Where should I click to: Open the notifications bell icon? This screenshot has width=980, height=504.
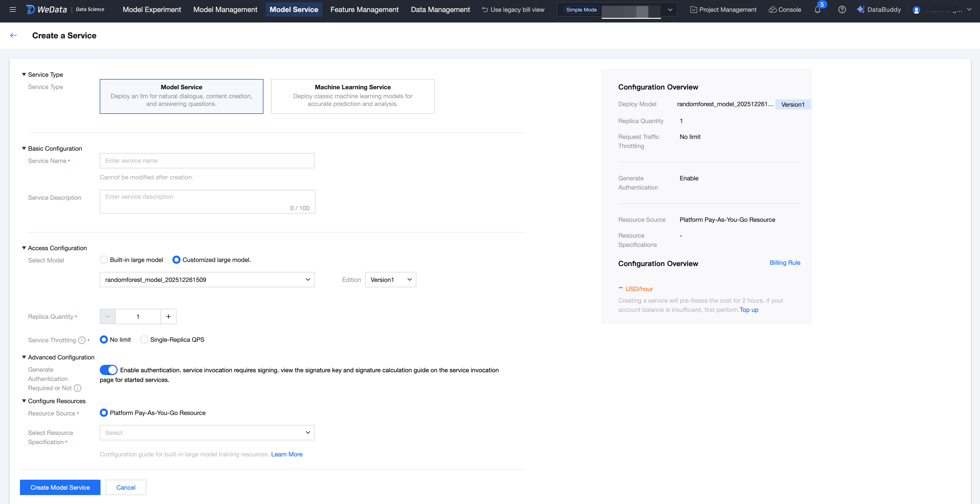[817, 10]
